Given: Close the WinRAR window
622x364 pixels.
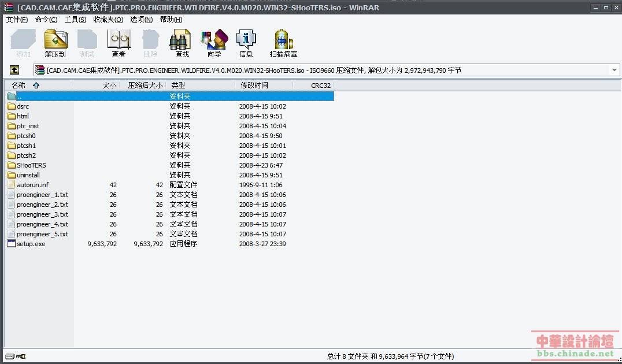Looking at the screenshot, I should [616, 8].
